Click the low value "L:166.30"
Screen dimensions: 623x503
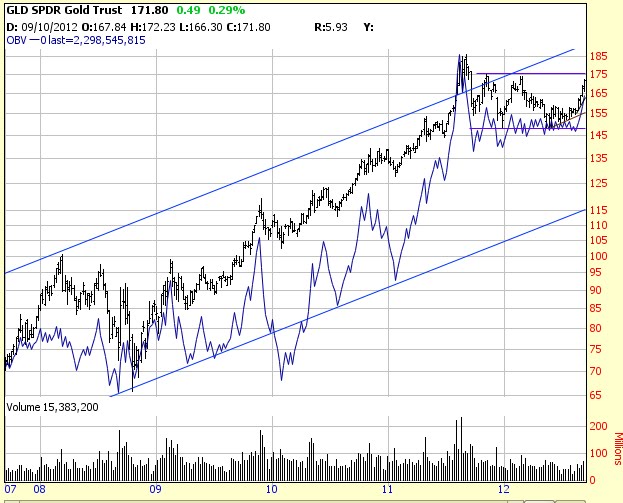pos(200,27)
